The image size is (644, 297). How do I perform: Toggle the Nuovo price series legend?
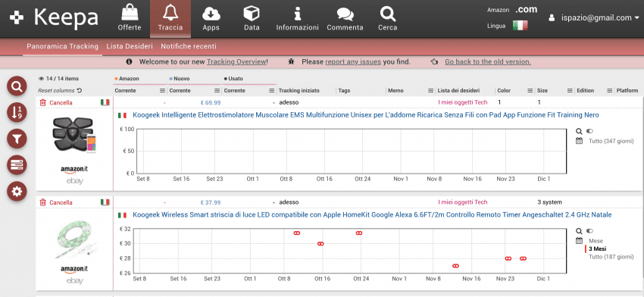(180, 79)
